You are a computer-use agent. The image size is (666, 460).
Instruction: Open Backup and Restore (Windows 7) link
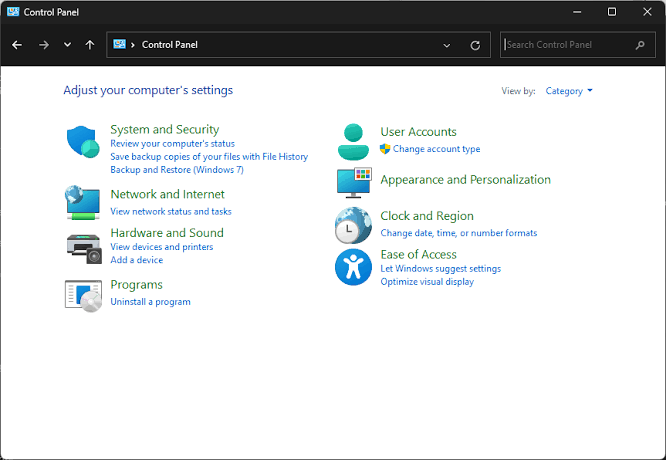point(177,169)
